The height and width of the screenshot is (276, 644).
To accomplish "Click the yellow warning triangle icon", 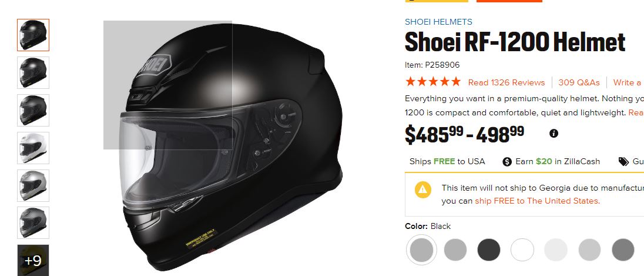I will (423, 189).
